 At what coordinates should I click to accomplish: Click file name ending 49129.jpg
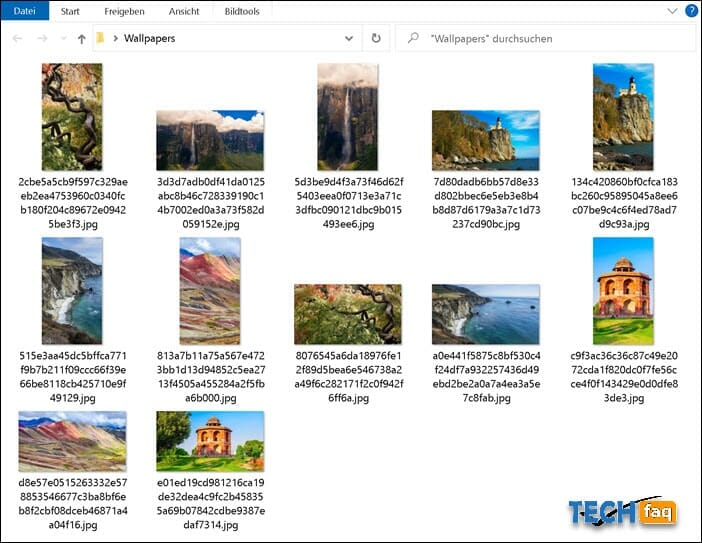point(73,376)
